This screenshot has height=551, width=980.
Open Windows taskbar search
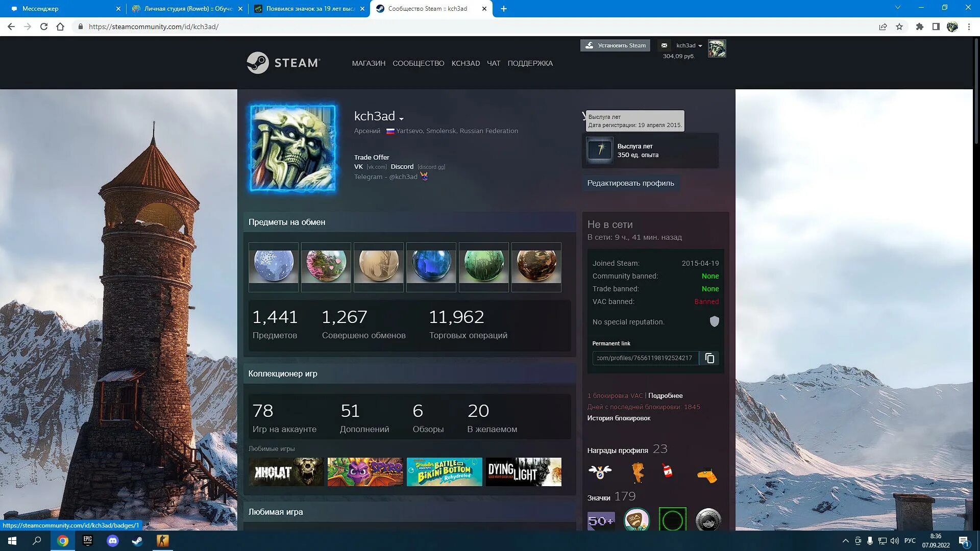click(x=37, y=541)
